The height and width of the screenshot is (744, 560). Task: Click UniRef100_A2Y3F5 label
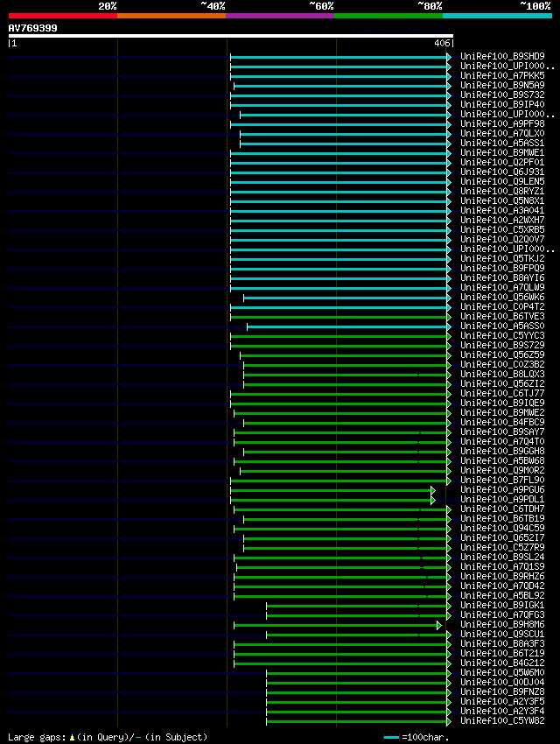(x=502, y=701)
